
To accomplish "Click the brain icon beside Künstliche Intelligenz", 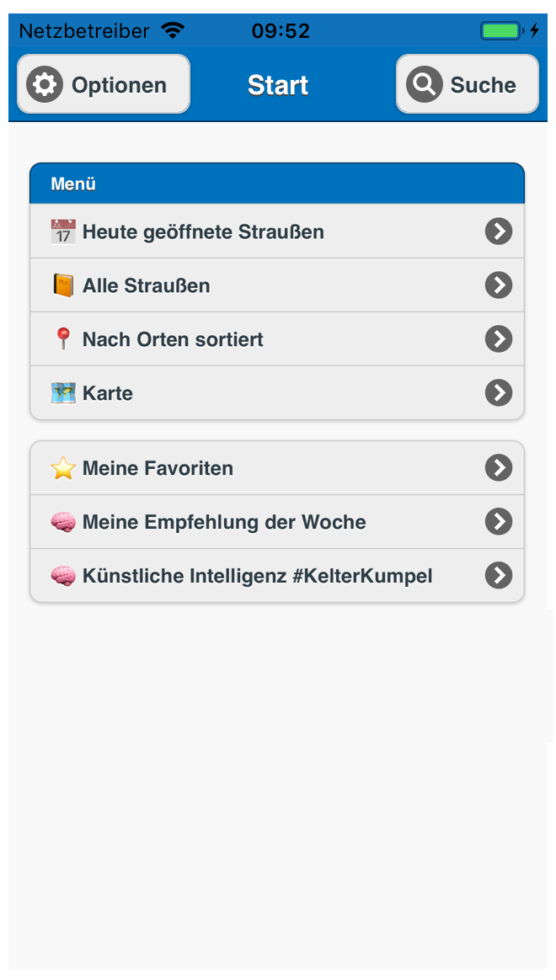I will click(63, 576).
